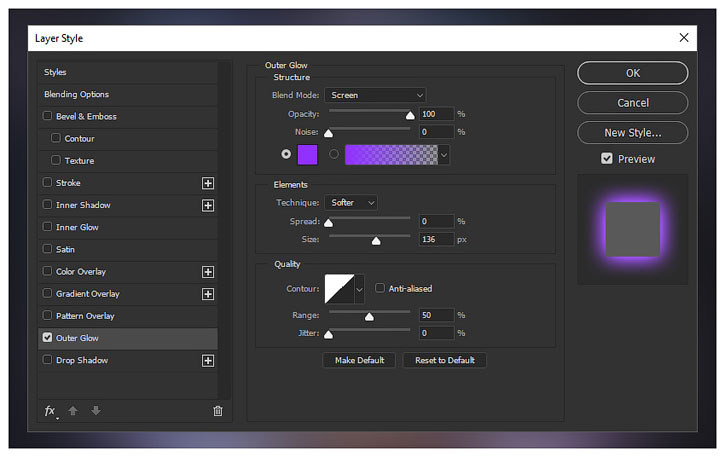Click the Range value field showing 50
Viewport: 725px width, 457px height.
tap(436, 315)
